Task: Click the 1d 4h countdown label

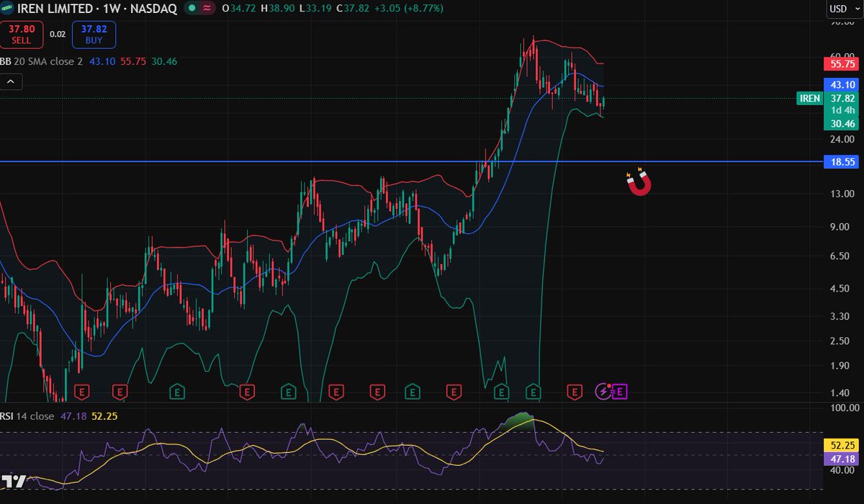Action: click(x=841, y=110)
